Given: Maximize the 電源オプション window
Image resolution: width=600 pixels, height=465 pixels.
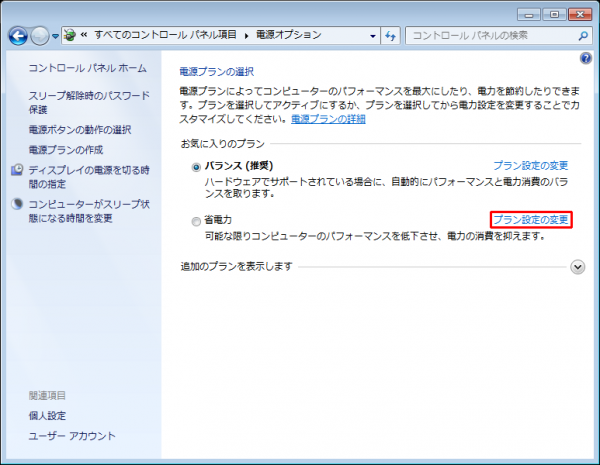Looking at the screenshot, I should [554, 15].
